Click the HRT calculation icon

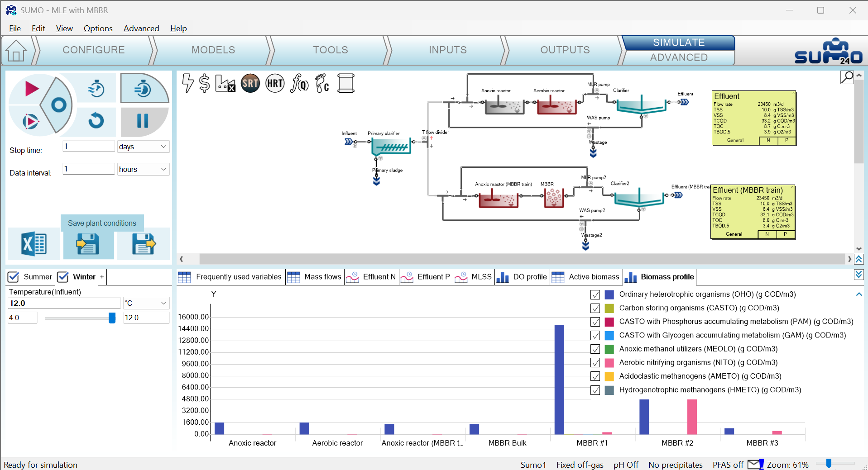pyautogui.click(x=275, y=83)
